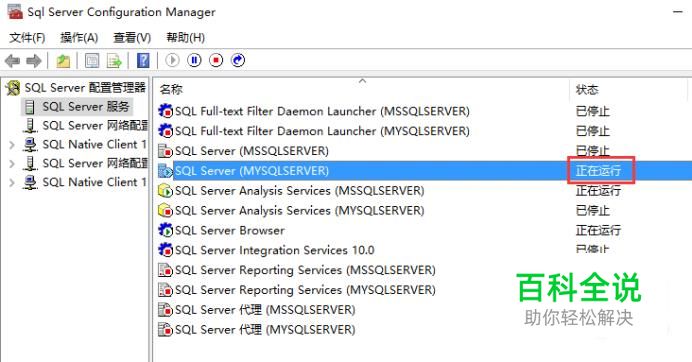Select SQL Server Analysis Services (MSSQLSERVER)

point(299,190)
